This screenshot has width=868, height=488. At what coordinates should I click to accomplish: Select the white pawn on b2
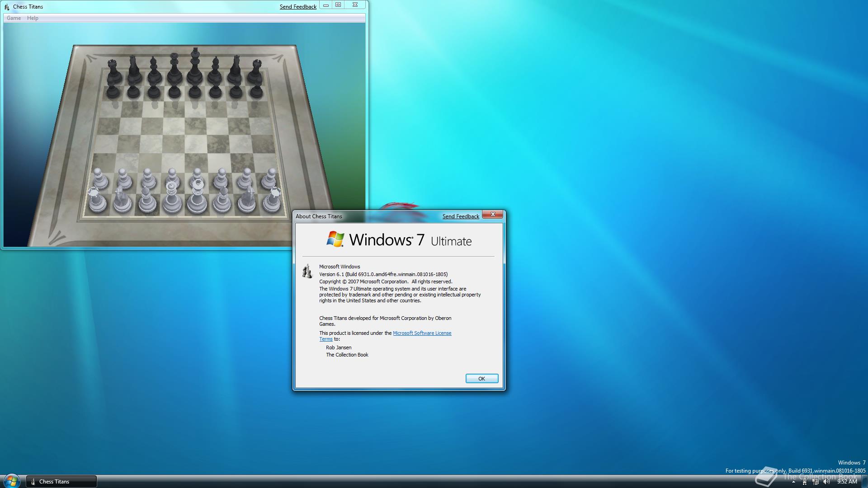coord(123,178)
